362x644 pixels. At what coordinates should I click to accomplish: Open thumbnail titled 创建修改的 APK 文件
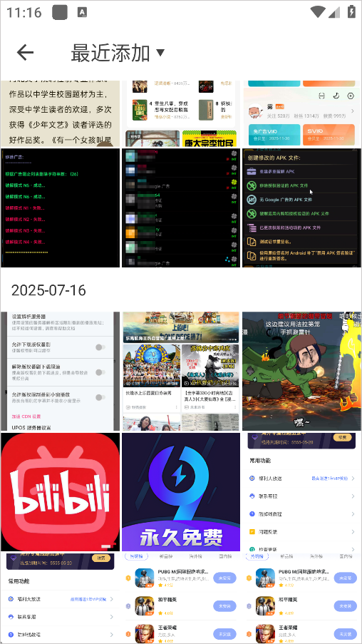(302, 208)
